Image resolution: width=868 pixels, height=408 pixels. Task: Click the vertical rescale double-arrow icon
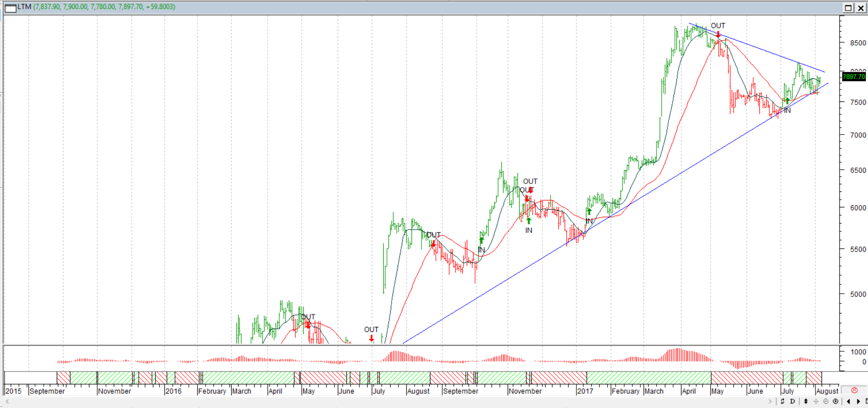[x=805, y=401]
